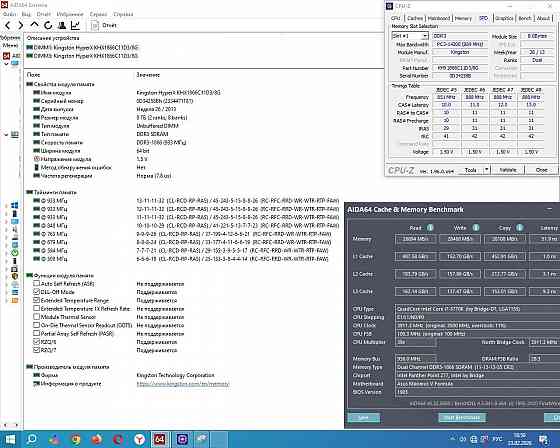The height and width of the screenshot is (448, 560).
Task: Toggle DLL-Off Mode checkbox
Action: 36,292
